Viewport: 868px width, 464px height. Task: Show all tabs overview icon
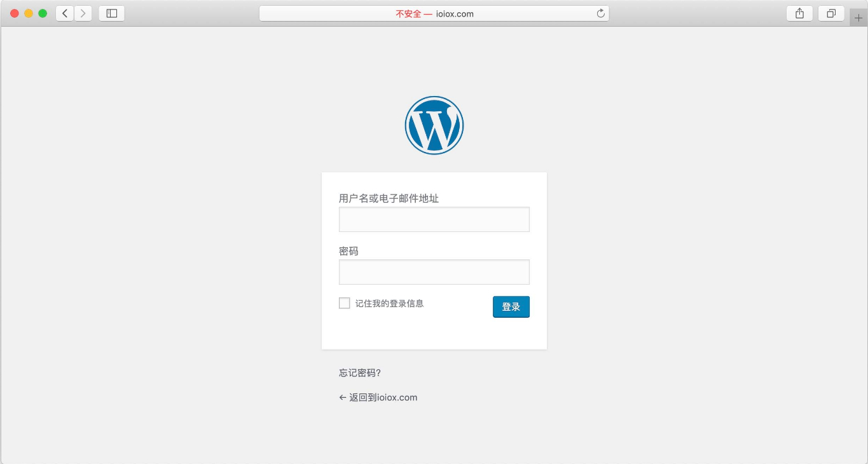[831, 13]
